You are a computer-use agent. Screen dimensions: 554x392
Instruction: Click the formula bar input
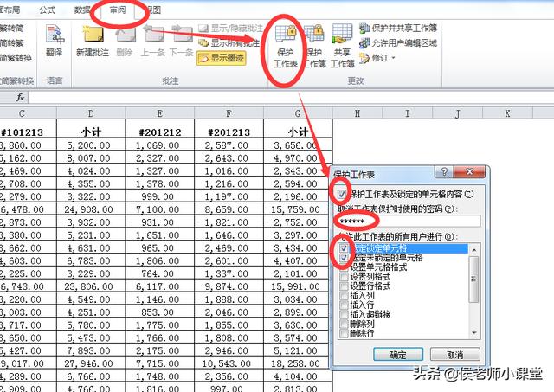pyautogui.click(x=291, y=97)
